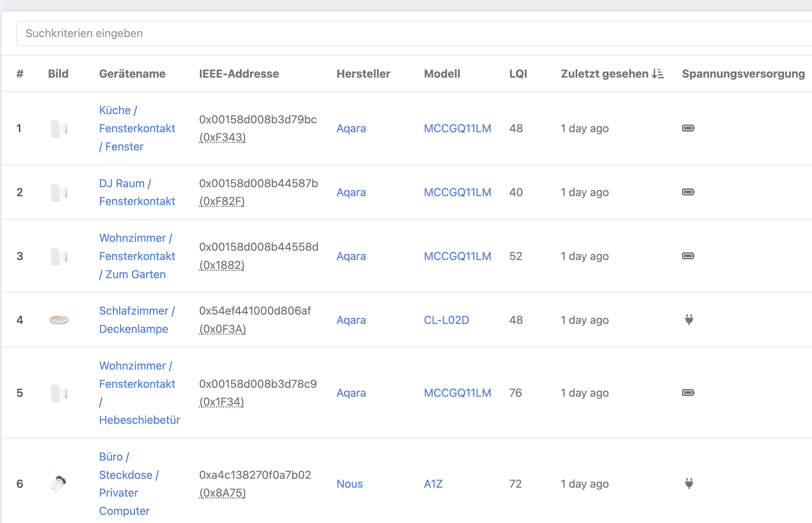Viewport: 812px width, 523px height.
Task: Click LQI value 40 in DJ Raum row
Action: [516, 192]
